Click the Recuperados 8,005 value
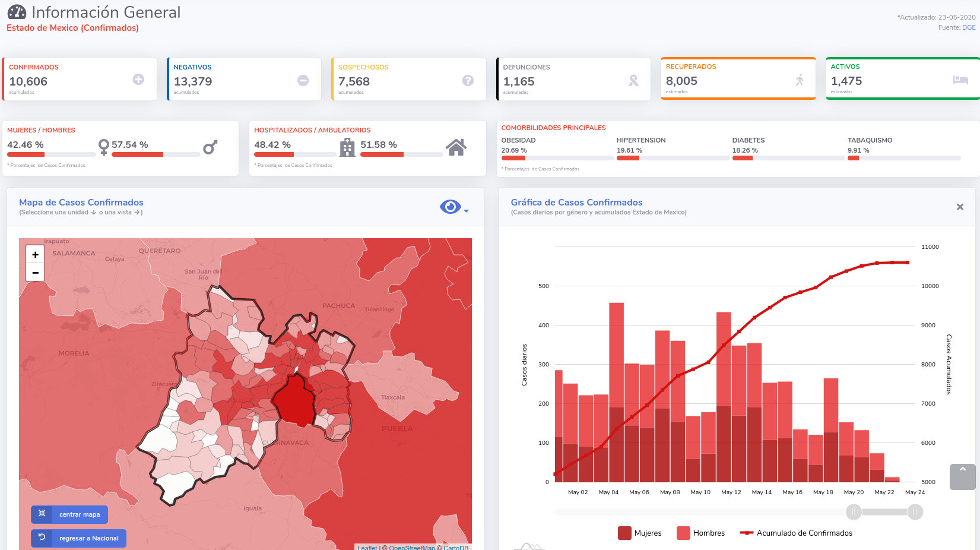 (x=681, y=81)
